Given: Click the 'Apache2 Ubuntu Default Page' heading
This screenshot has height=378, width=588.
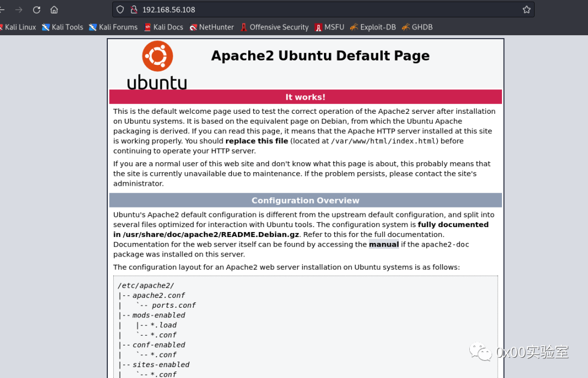Looking at the screenshot, I should click(320, 56).
